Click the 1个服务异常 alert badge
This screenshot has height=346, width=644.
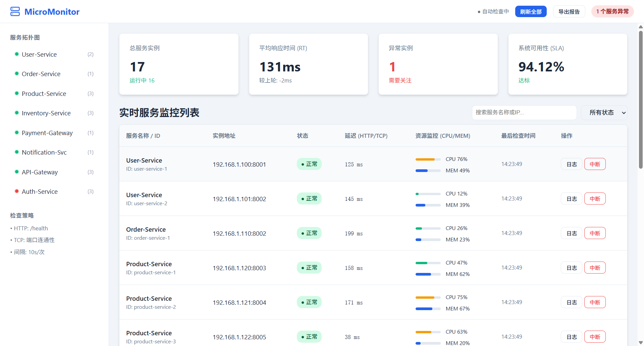click(612, 11)
